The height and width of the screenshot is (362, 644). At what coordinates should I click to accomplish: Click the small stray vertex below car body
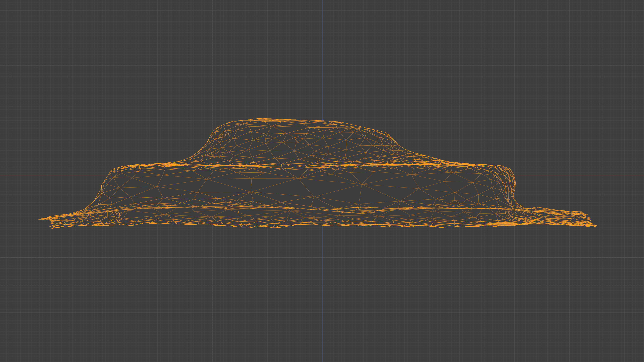click(x=238, y=213)
